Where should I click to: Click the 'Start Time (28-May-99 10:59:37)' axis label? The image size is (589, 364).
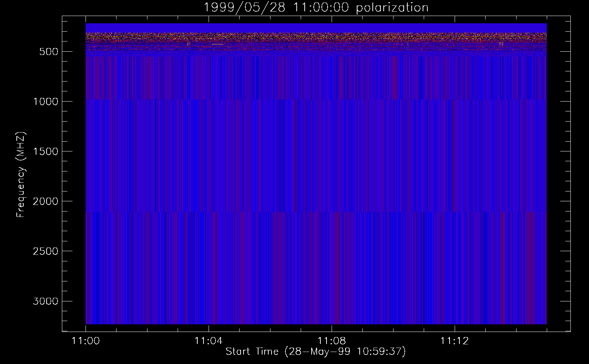pos(316,352)
